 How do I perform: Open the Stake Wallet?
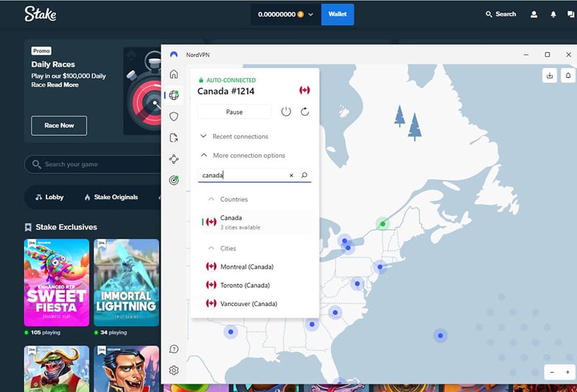[338, 14]
